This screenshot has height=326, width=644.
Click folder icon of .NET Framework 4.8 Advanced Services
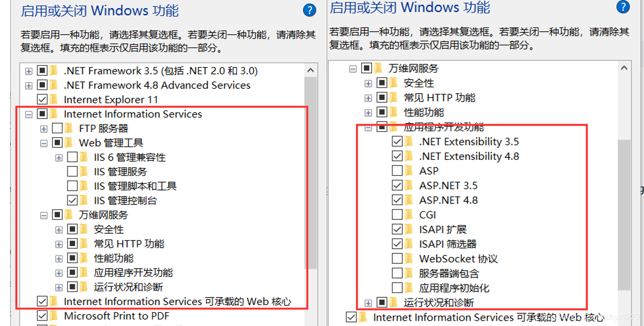pyautogui.click(x=54, y=85)
